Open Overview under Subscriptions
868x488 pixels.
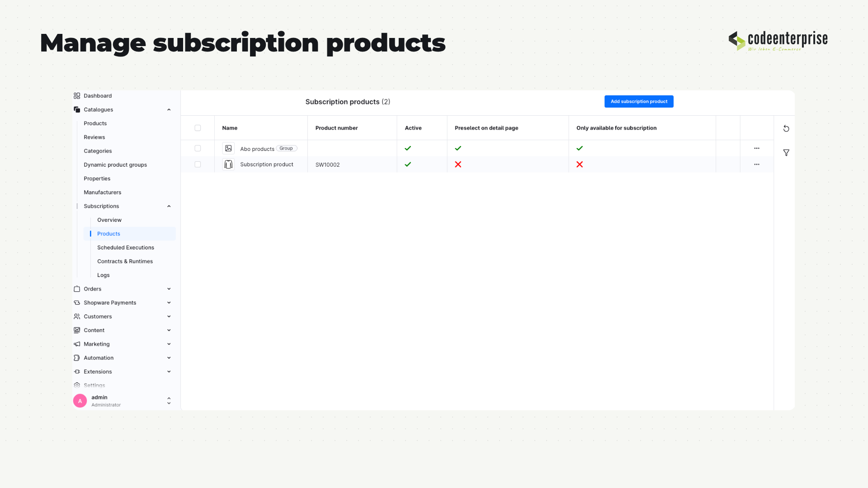(109, 220)
